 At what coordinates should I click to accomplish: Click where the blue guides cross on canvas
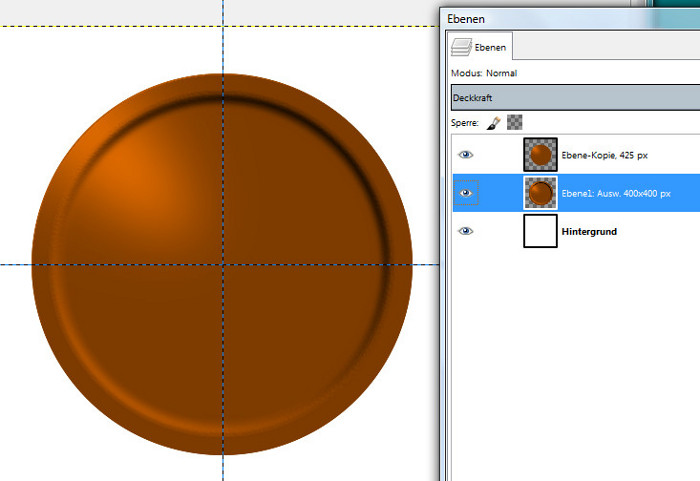(222, 264)
